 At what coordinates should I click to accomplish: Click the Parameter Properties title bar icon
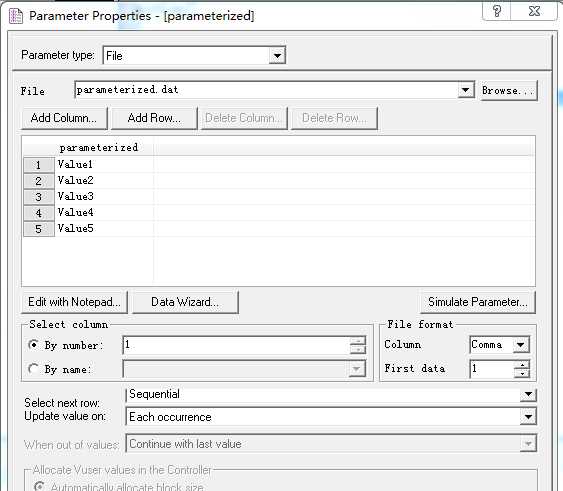[15, 16]
